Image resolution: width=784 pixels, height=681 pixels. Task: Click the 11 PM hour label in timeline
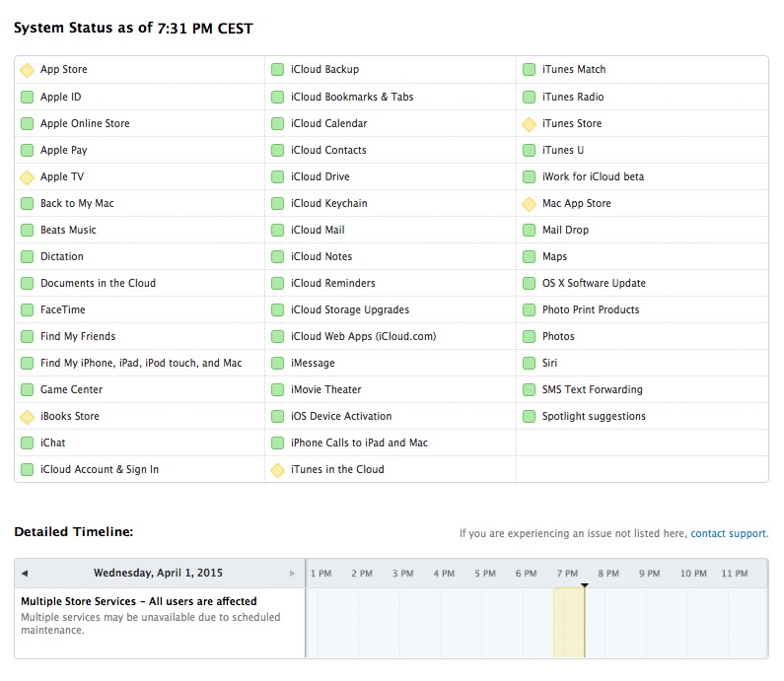735,574
